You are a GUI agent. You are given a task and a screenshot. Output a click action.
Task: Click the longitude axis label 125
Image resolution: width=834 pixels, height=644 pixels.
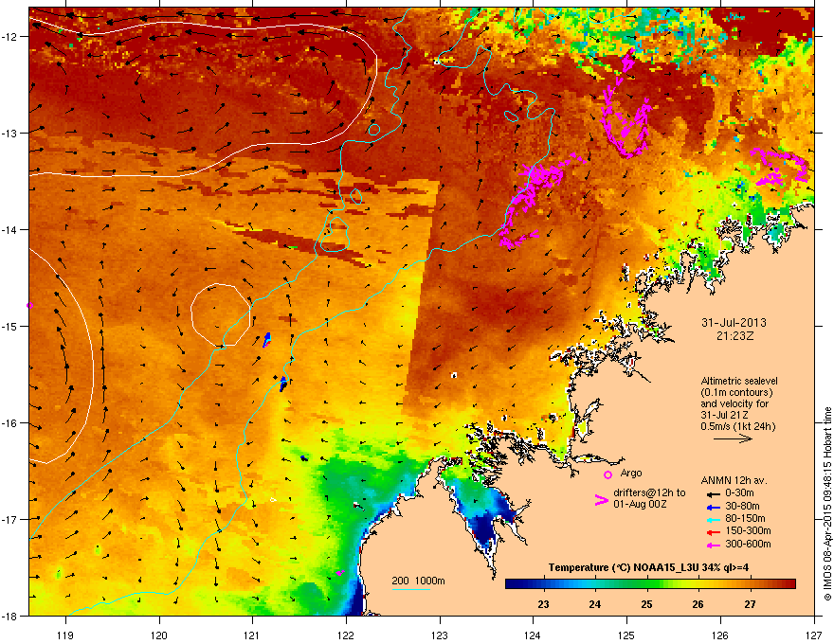click(x=626, y=635)
